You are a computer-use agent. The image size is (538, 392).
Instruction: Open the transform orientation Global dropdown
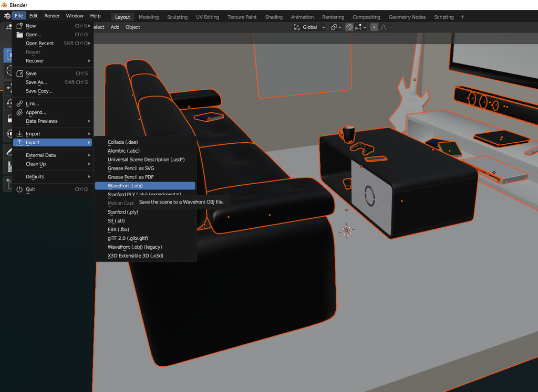tap(309, 27)
